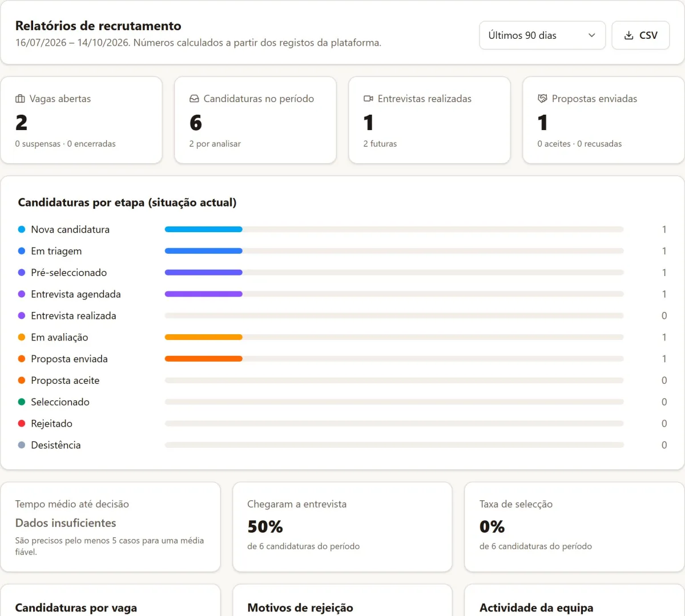The width and height of the screenshot is (685, 616).
Task: Click the Pré-seleccionado progress bar
Action: tap(394, 273)
